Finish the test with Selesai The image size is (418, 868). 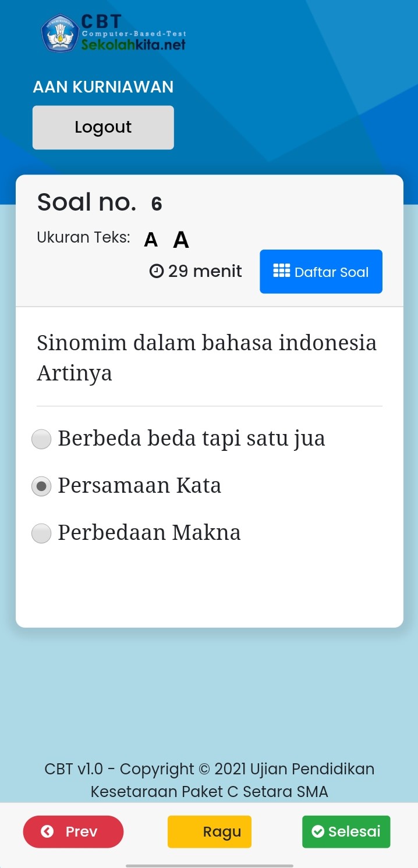click(346, 832)
